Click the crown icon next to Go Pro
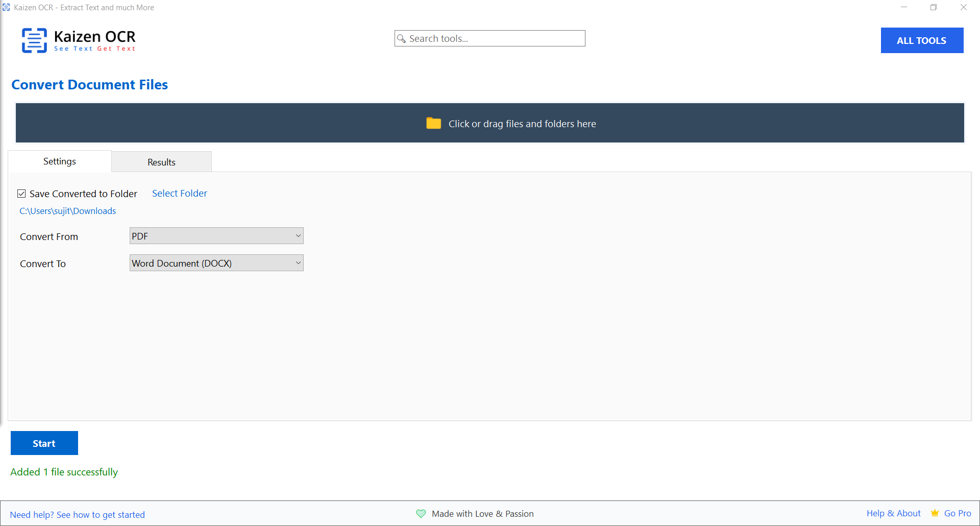Screen dimensions: 980x526 click(934, 513)
